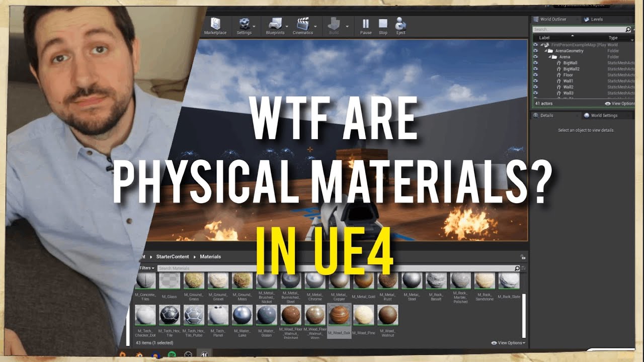Select the M_Water_Lake material thumbnail
Image resolution: width=644 pixels, height=362 pixels.
[243, 315]
